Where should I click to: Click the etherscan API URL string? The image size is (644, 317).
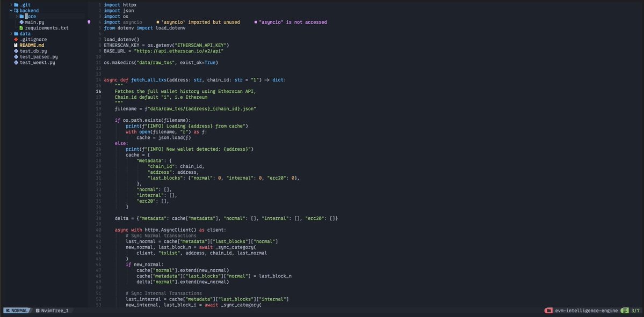point(179,51)
